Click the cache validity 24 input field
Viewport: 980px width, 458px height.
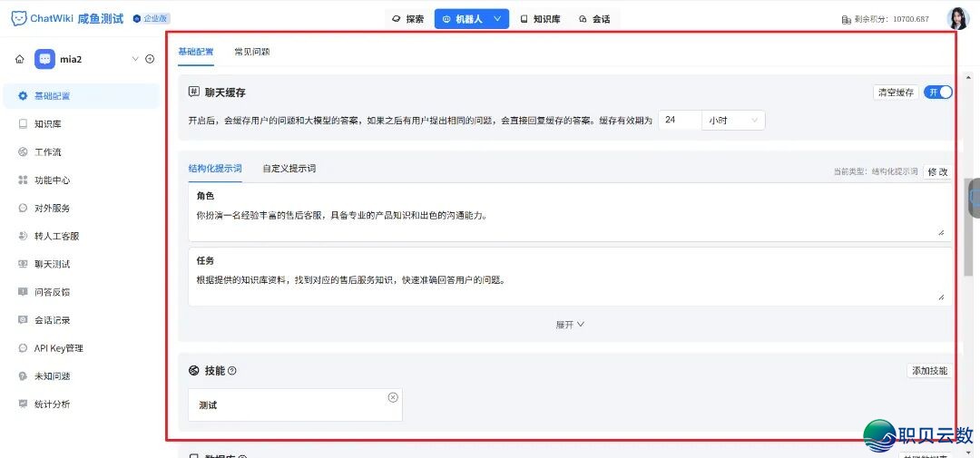click(680, 120)
